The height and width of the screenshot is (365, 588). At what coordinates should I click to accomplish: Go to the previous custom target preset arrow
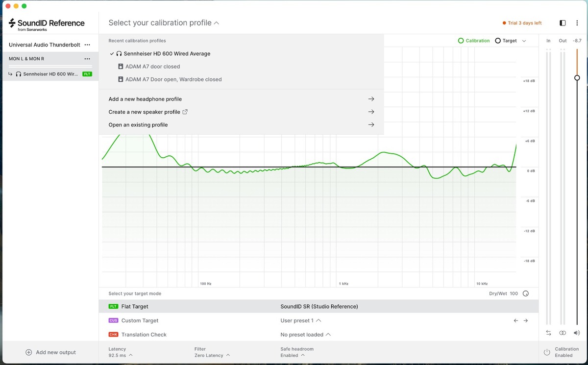click(x=515, y=320)
